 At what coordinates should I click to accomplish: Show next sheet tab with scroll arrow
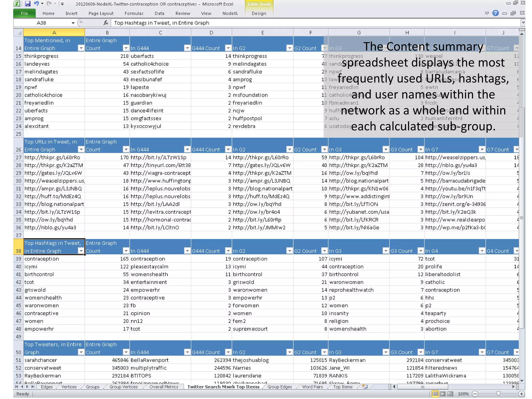tap(27, 387)
